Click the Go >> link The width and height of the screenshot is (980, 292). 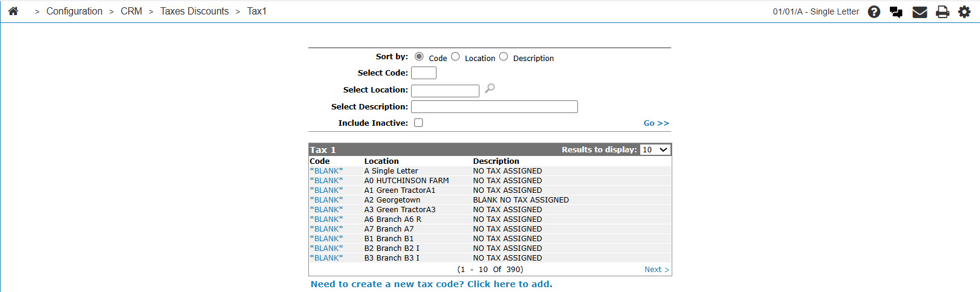(656, 123)
